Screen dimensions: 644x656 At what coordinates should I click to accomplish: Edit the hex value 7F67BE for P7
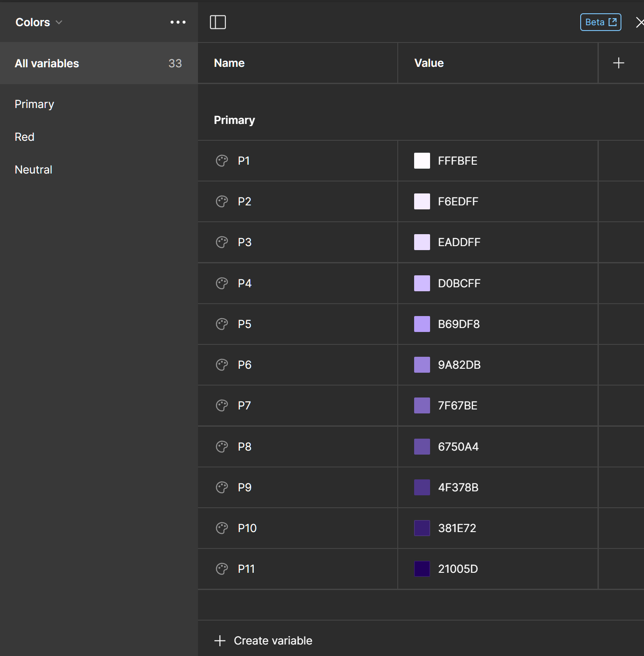pyautogui.click(x=458, y=405)
